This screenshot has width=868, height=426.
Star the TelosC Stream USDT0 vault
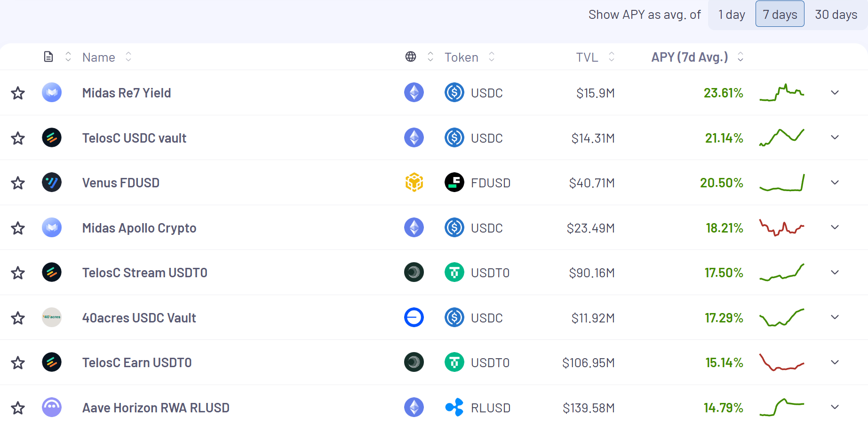(x=18, y=273)
